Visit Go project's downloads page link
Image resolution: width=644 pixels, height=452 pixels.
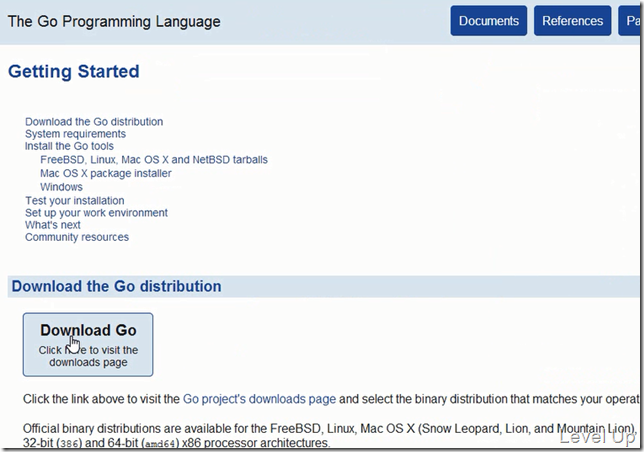click(x=259, y=399)
